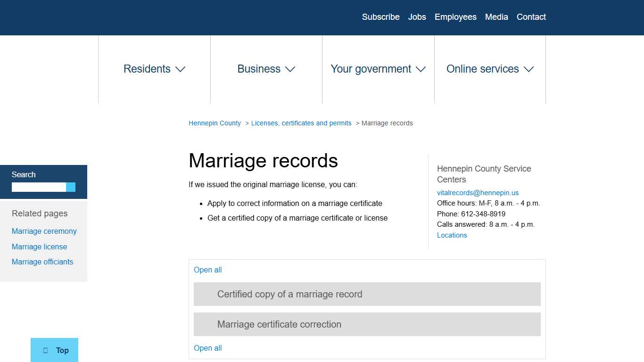
Task: Open the Marriage ceremony related page
Action: 44,231
